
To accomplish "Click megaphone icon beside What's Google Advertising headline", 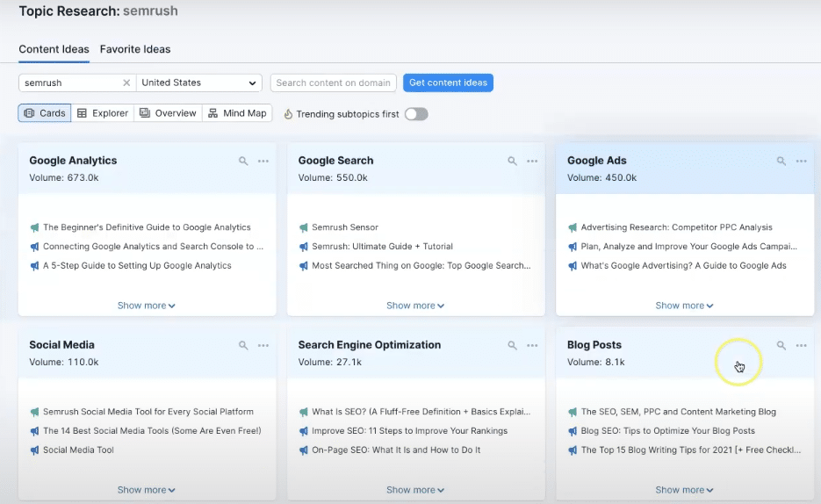I will (x=573, y=266).
